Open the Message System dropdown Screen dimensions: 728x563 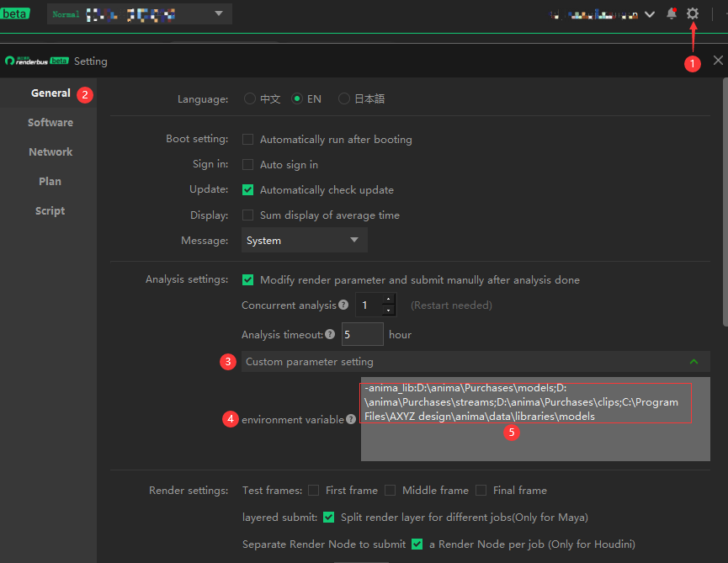304,240
